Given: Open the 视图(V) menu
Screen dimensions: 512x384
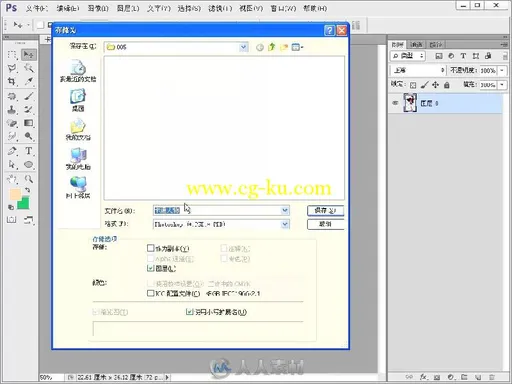Looking at the screenshot, I should [251, 8].
